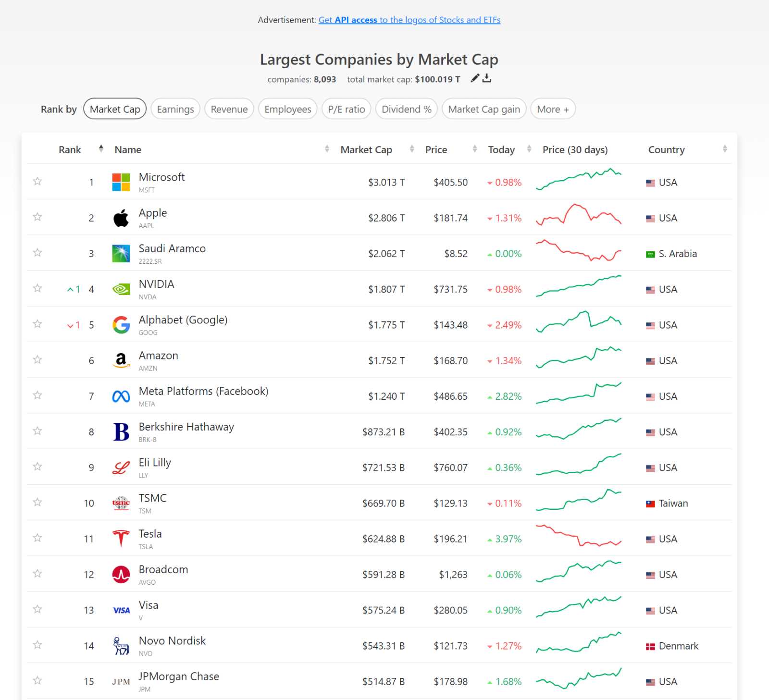Click the download icon near total market cap

(x=487, y=78)
